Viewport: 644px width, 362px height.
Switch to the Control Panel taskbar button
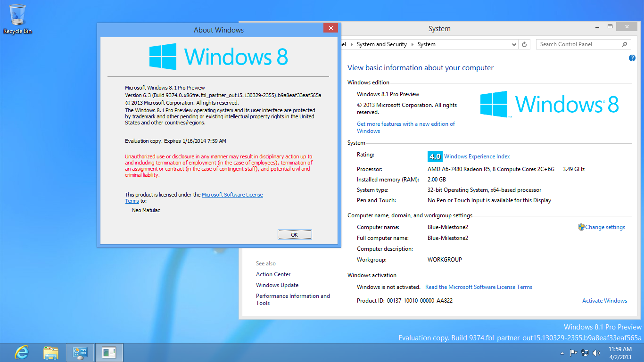pos(80,353)
